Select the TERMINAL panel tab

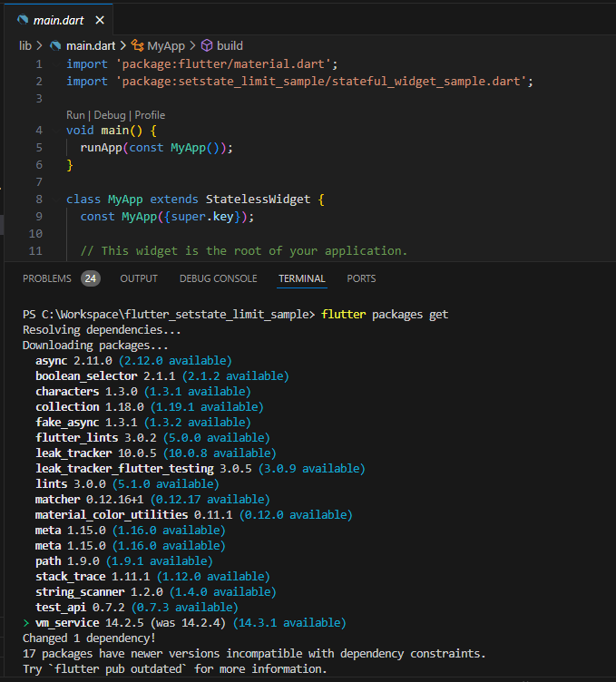(x=302, y=278)
